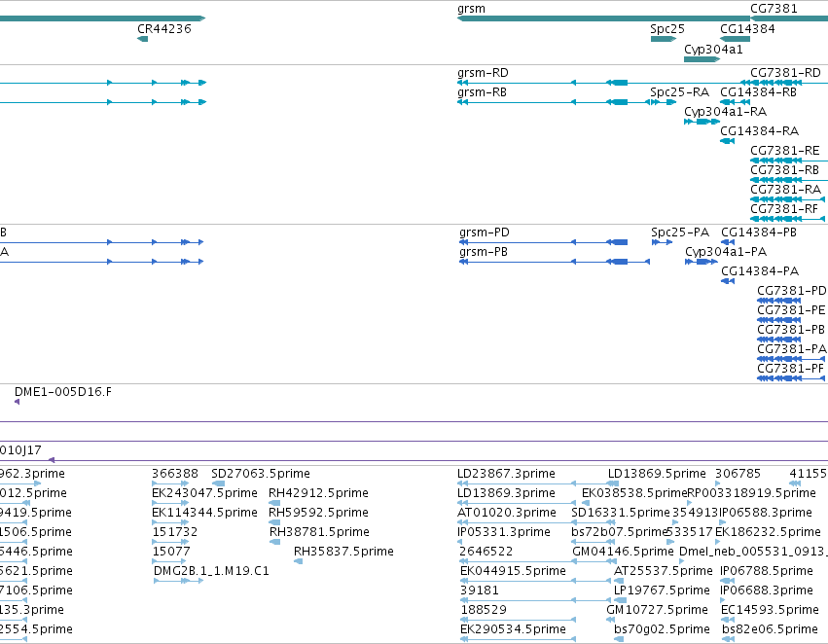The width and height of the screenshot is (828, 644).
Task: Click the CG7381-RB transcript
Action: (789, 180)
